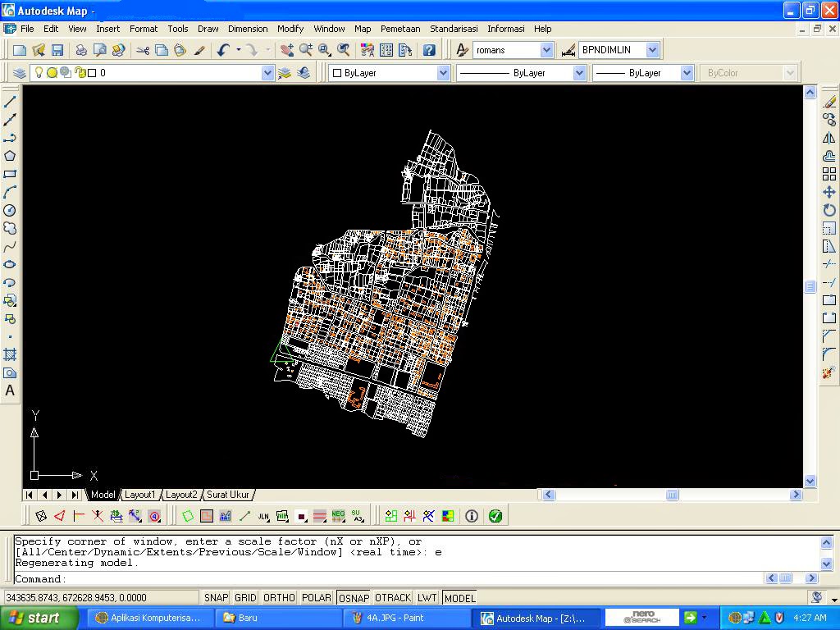Expand the layer name dropdown
The image size is (840, 630).
click(x=267, y=73)
